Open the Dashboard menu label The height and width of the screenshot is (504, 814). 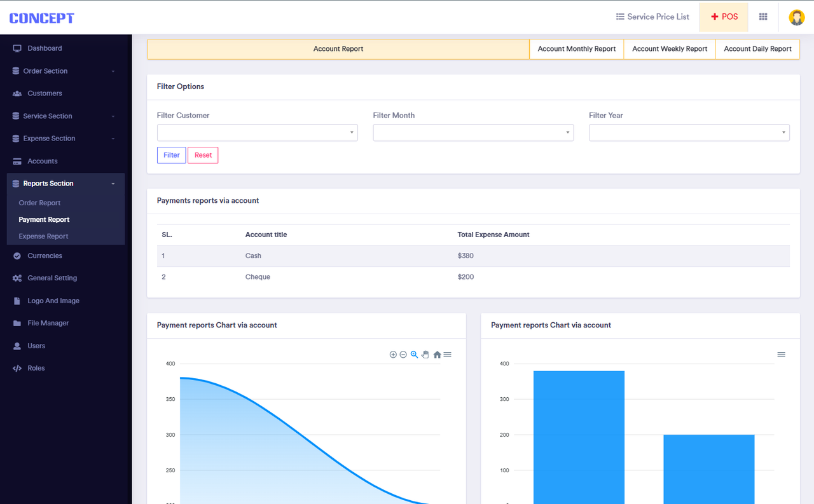(45, 48)
